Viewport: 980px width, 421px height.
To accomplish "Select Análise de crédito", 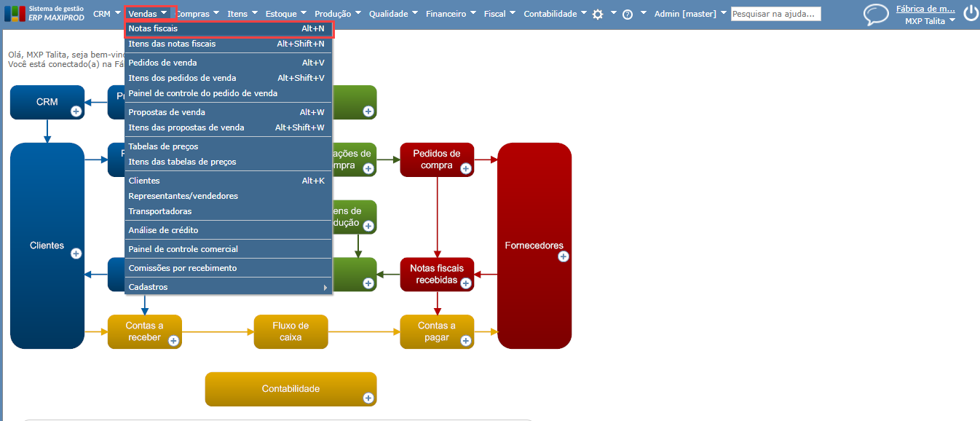I will pyautogui.click(x=229, y=230).
